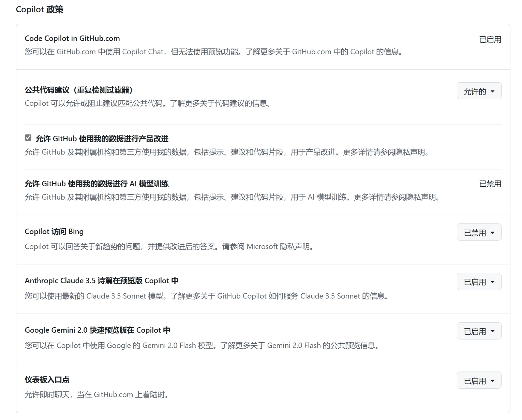Screen dimensions: 522x420
Task: Open the 已启用 dropdown for 仪表板入口点
Action: [479, 380]
